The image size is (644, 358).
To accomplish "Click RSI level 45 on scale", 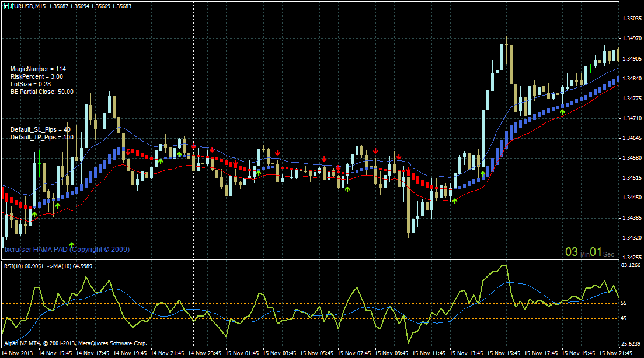I will point(624,318).
